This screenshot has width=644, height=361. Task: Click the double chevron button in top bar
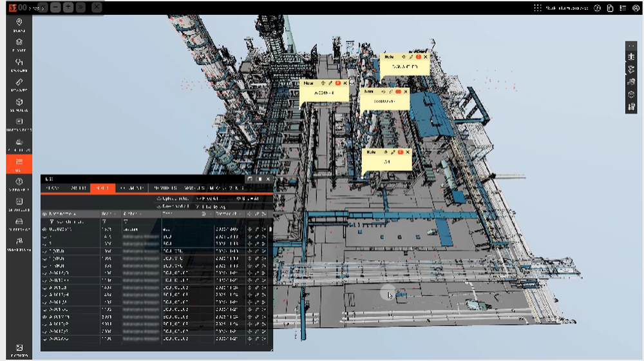pyautogui.click(x=81, y=7)
